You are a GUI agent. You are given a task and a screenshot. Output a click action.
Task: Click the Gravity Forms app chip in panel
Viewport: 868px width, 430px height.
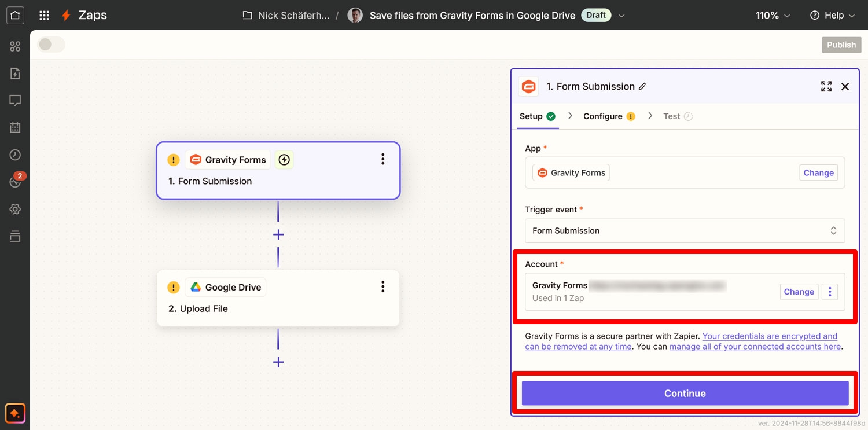(571, 172)
